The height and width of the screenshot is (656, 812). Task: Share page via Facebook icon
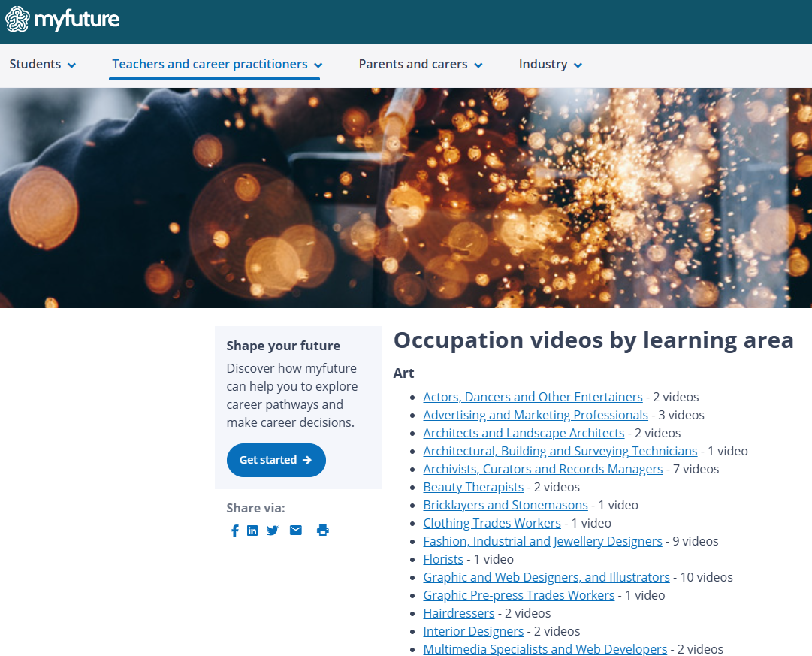coord(234,531)
